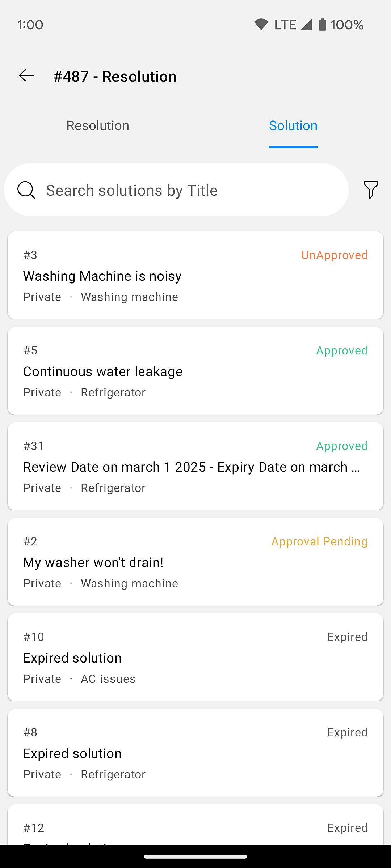Tap the Wi-Fi status icon
The height and width of the screenshot is (868, 391).
[261, 25]
